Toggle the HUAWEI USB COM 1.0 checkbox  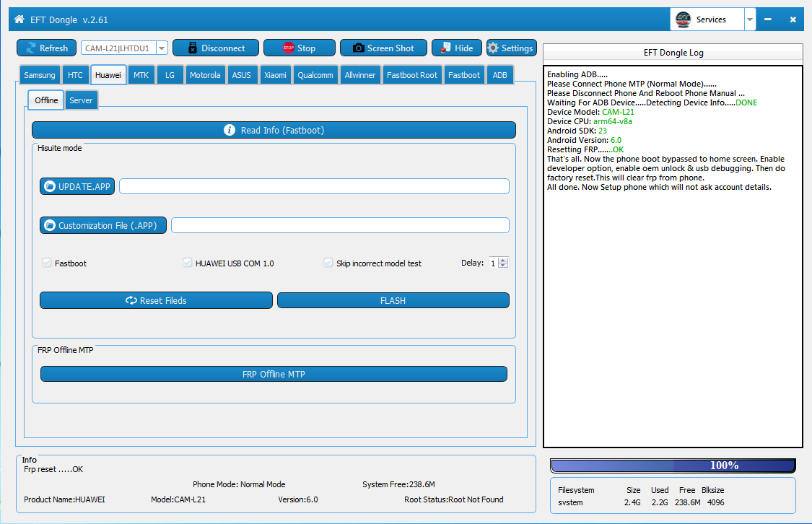[188, 263]
